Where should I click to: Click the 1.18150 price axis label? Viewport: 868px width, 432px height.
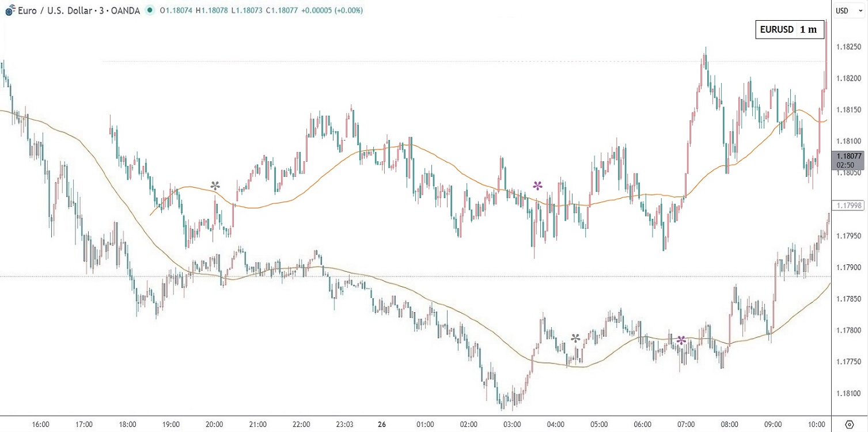[849, 110]
